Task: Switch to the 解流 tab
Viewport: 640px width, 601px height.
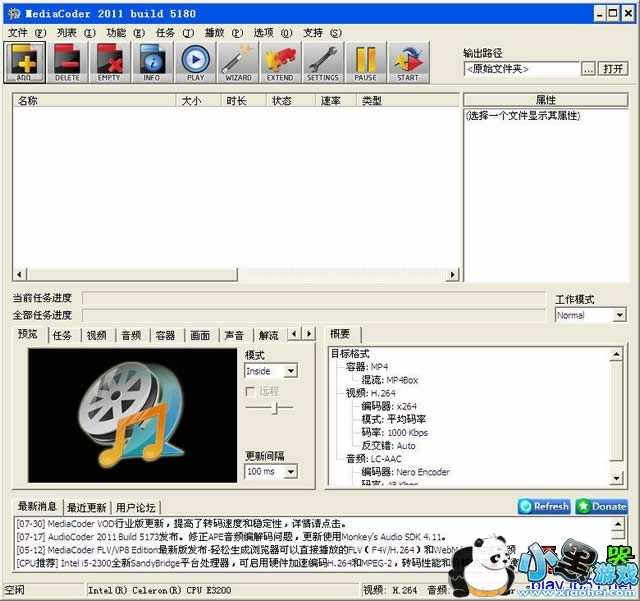Action: pos(268,336)
